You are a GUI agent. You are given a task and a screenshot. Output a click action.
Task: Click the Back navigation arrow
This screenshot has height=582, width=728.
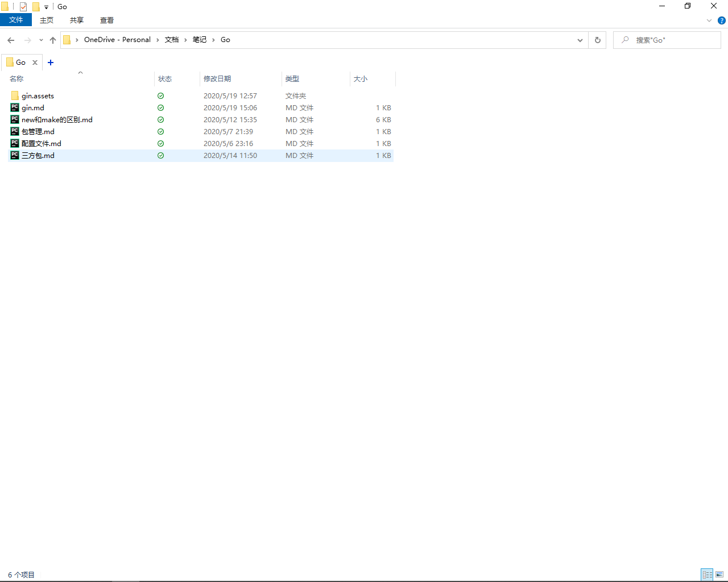click(11, 40)
